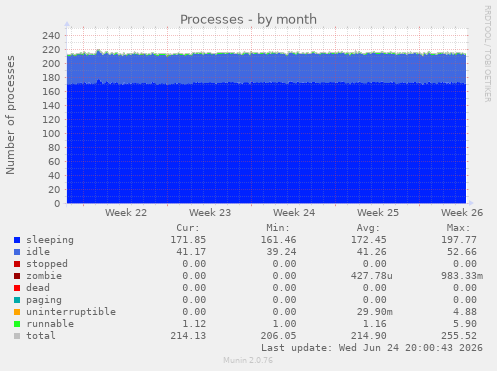Click the 'zombie' legend label
This screenshot has height=371, width=497.
[x=44, y=276]
